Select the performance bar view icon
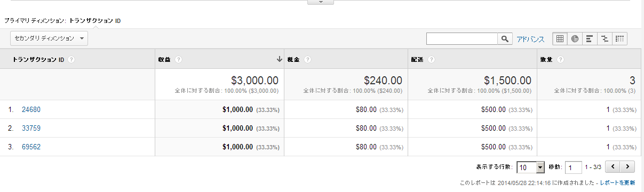 pos(590,39)
